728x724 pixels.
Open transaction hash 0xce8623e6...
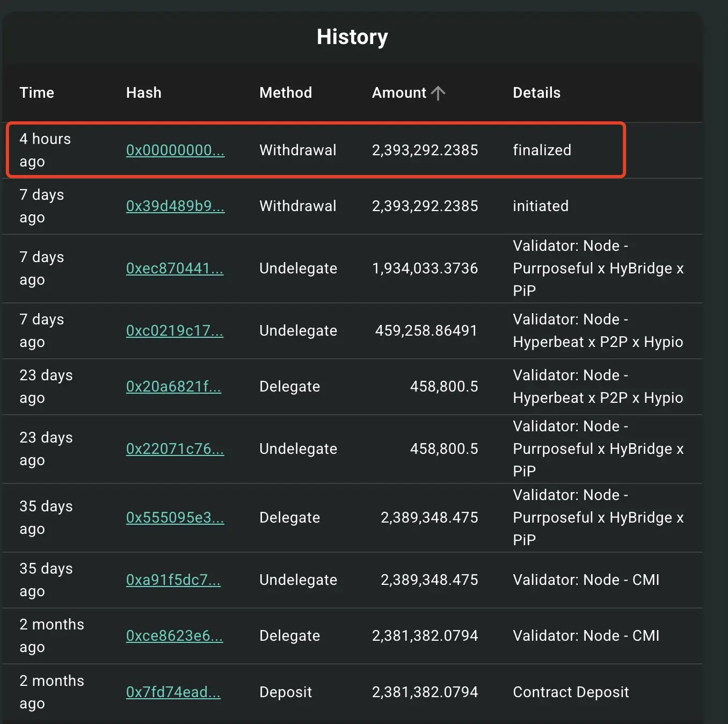(174, 636)
